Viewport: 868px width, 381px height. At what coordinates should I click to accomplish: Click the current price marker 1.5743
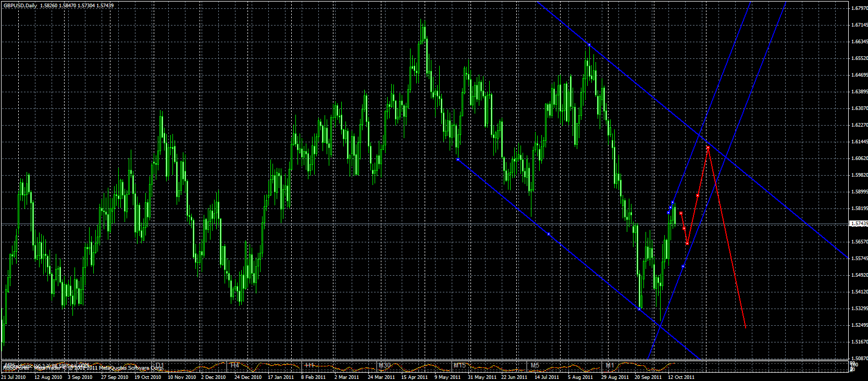pos(858,224)
